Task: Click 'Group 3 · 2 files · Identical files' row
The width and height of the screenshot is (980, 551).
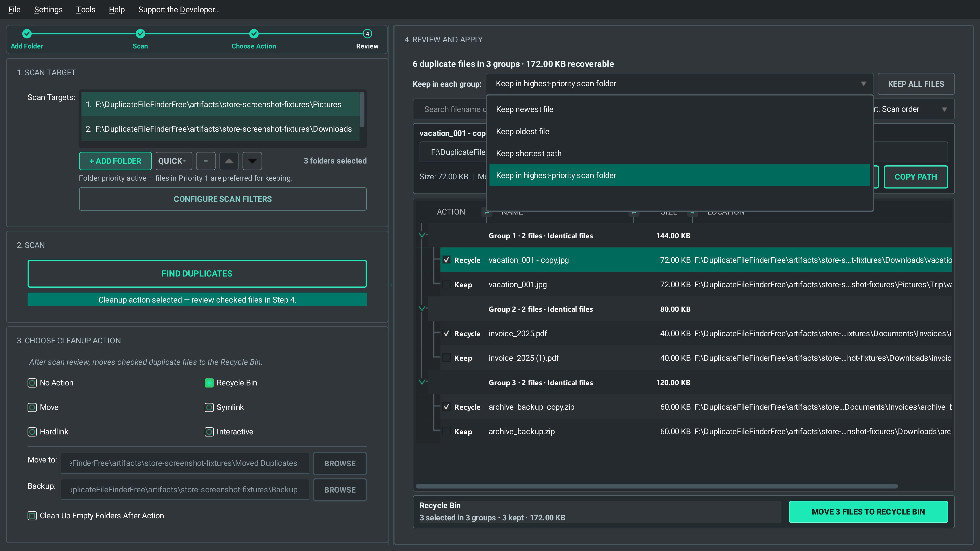Action: point(689,382)
